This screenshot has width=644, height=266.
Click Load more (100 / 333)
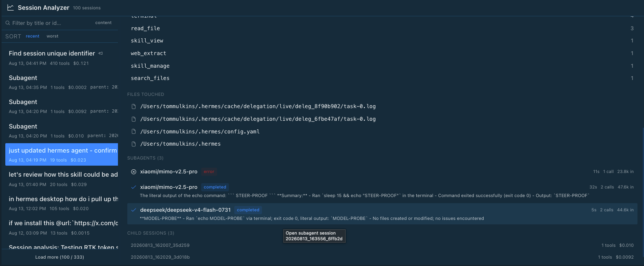60,257
